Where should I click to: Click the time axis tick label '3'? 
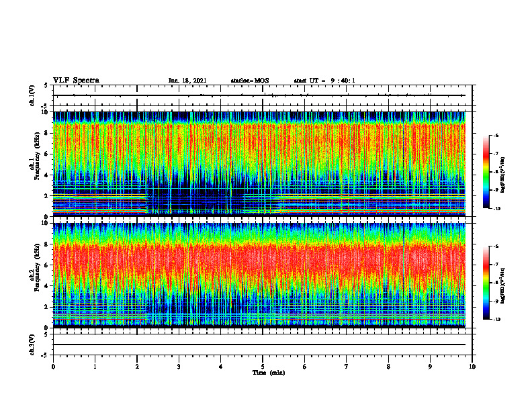tap(179, 367)
